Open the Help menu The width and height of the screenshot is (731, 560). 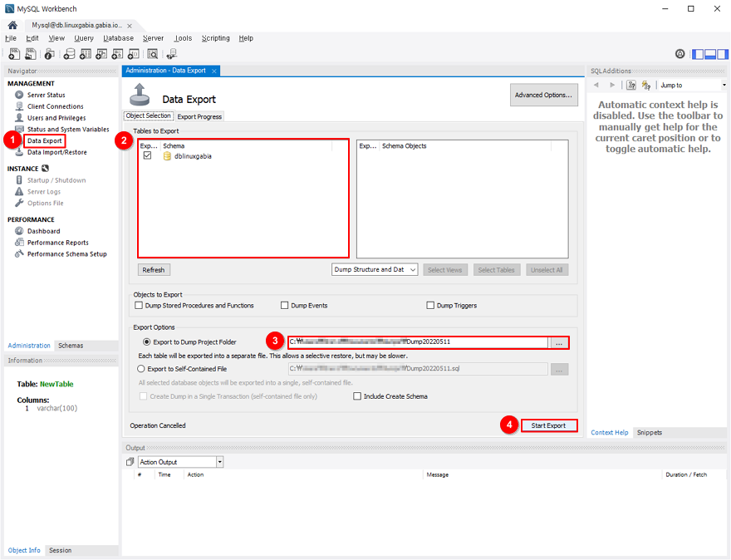[x=246, y=38]
